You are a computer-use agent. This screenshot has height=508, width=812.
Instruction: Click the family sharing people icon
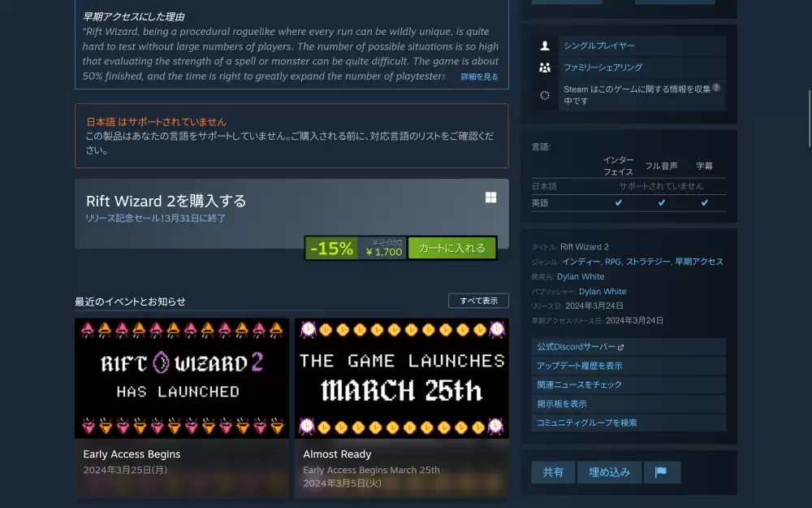point(545,67)
